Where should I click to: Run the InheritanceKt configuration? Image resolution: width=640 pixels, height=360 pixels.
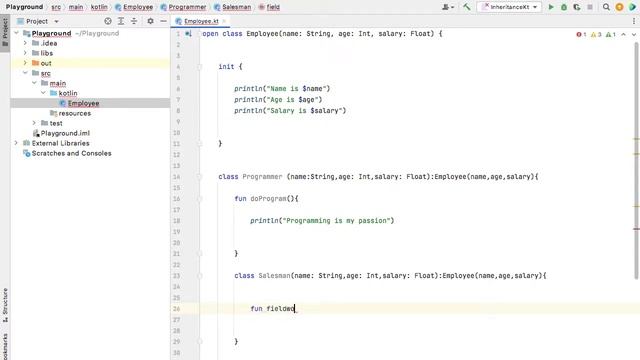(551, 7)
